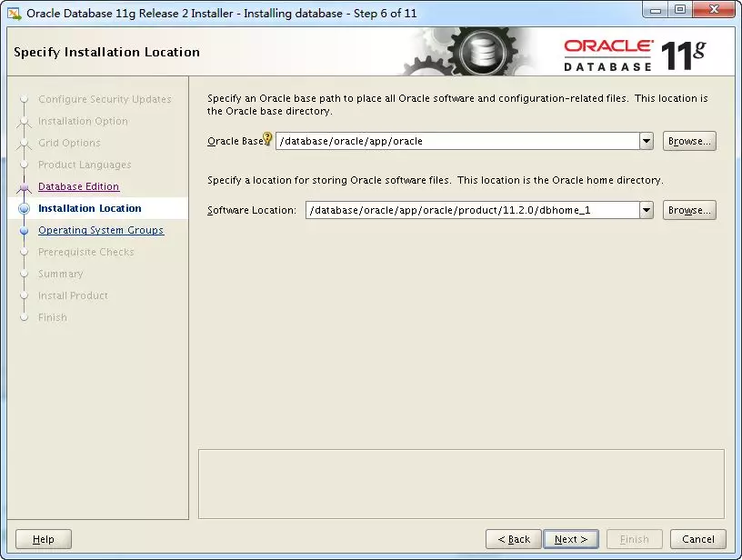Click the Oracle Database 11g logo
The image size is (742, 560).
pyautogui.click(x=635, y=55)
